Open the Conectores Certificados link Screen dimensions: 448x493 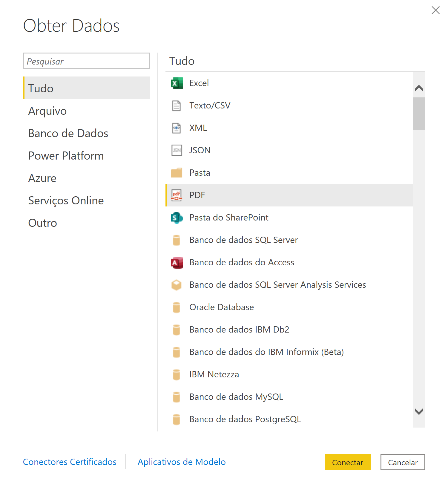[x=70, y=462]
